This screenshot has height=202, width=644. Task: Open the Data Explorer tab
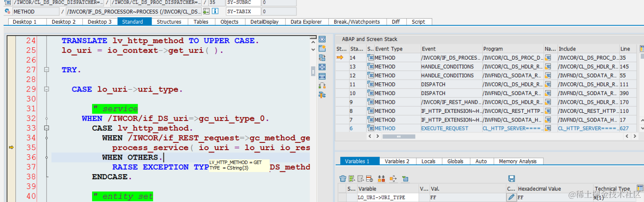coord(306,22)
